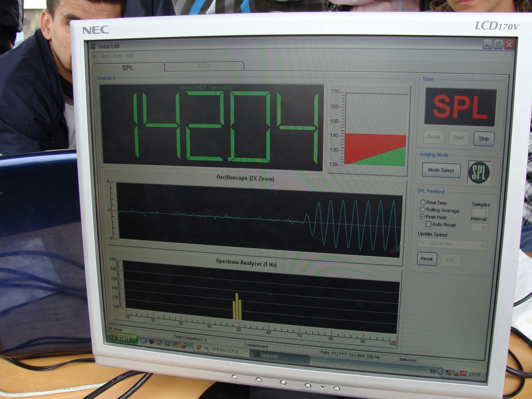
Task: Enable the Auto Reset checkbox
Action: 429,224
